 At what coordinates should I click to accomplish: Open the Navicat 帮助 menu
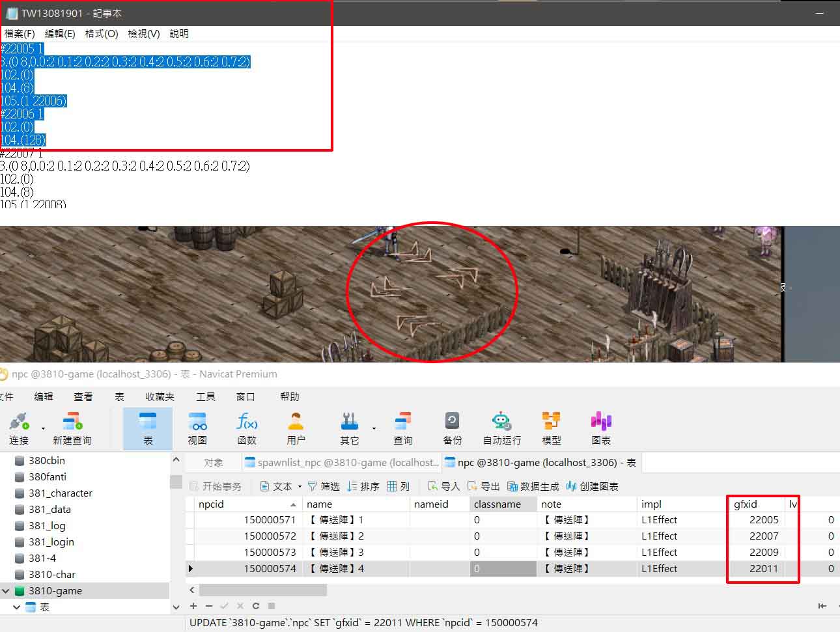290,396
